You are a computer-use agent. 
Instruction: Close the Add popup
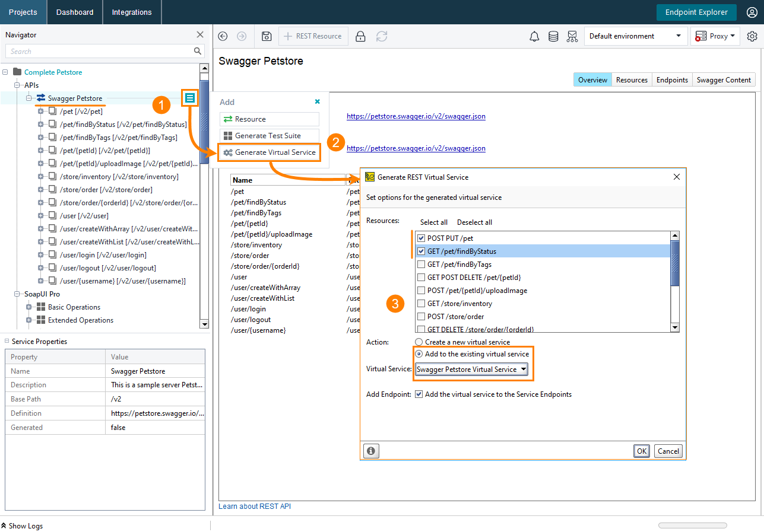point(317,101)
